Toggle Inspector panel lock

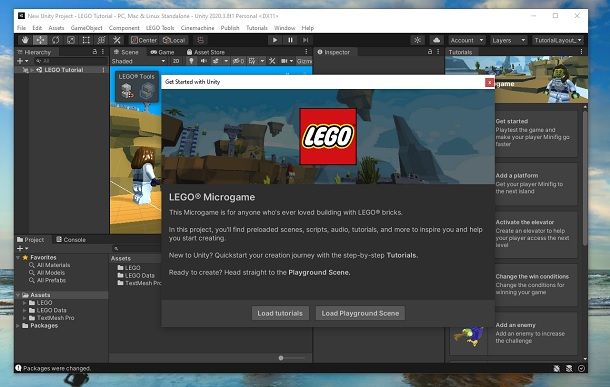[430, 52]
